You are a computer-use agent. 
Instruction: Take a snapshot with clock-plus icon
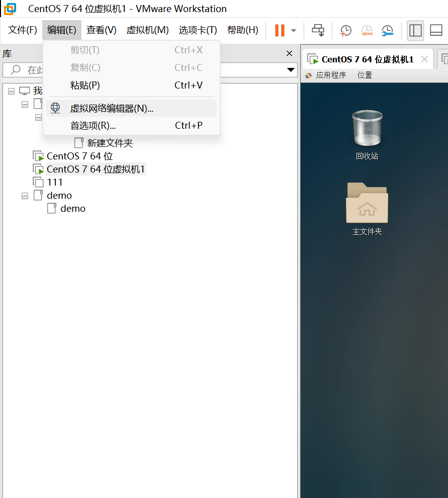[x=346, y=31]
